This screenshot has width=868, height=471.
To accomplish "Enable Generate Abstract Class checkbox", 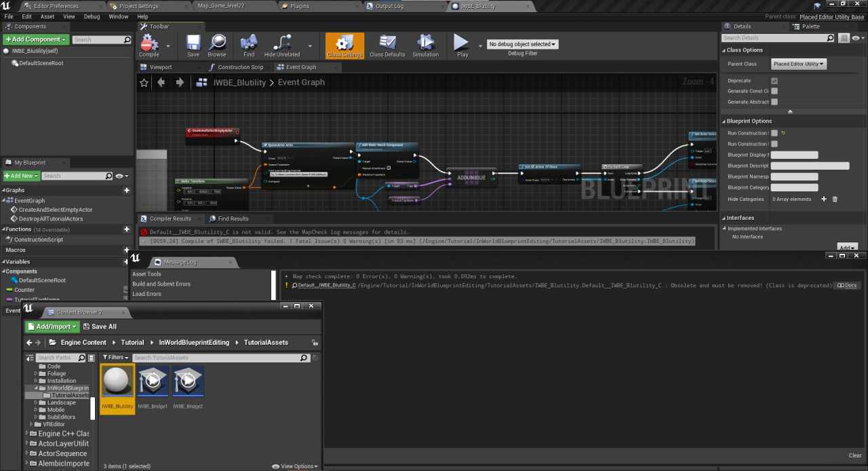I will click(774, 102).
